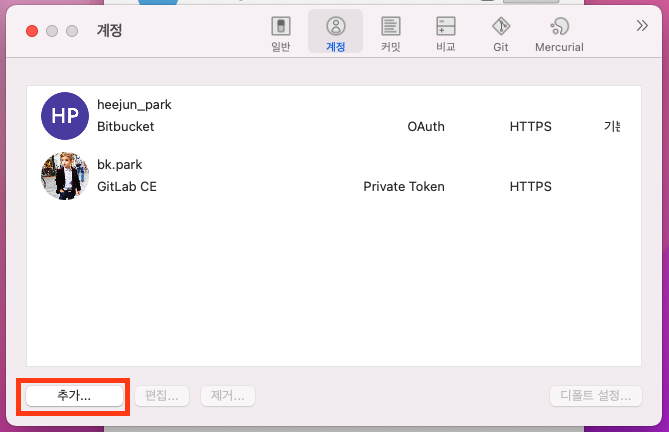The image size is (669, 432).
Task: Select the bk.park account name
Action: click(x=120, y=164)
